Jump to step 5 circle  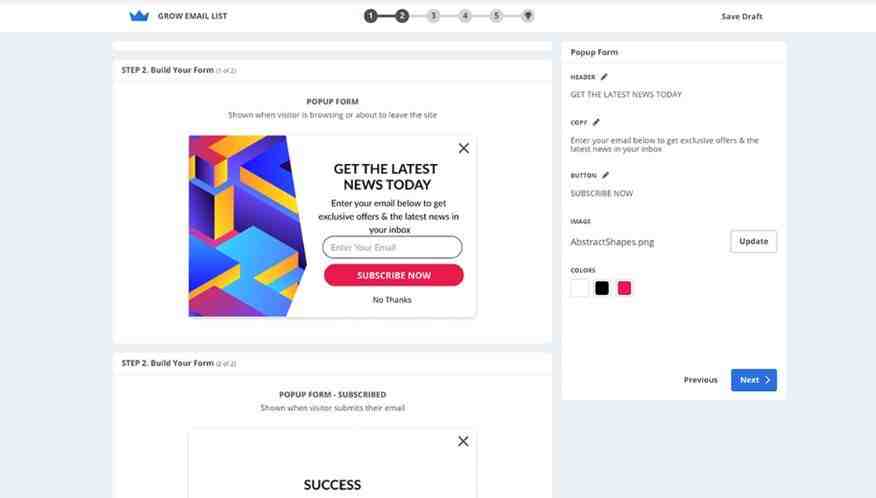[496, 16]
